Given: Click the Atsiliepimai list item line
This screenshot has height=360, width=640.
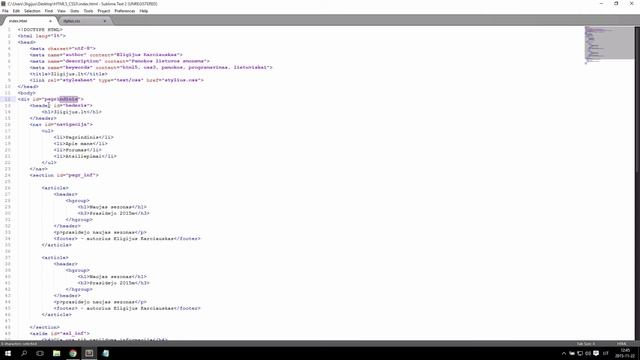Looking at the screenshot, I should [x=85, y=156].
